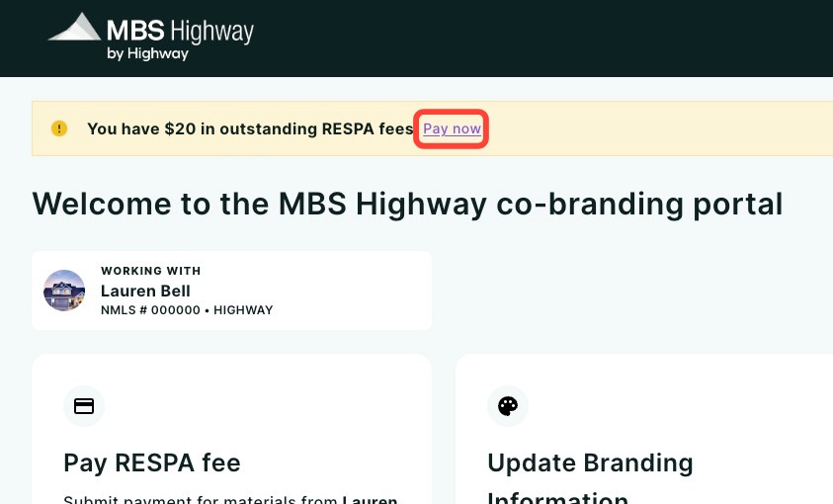Click the WORKING WITH label

(x=151, y=271)
